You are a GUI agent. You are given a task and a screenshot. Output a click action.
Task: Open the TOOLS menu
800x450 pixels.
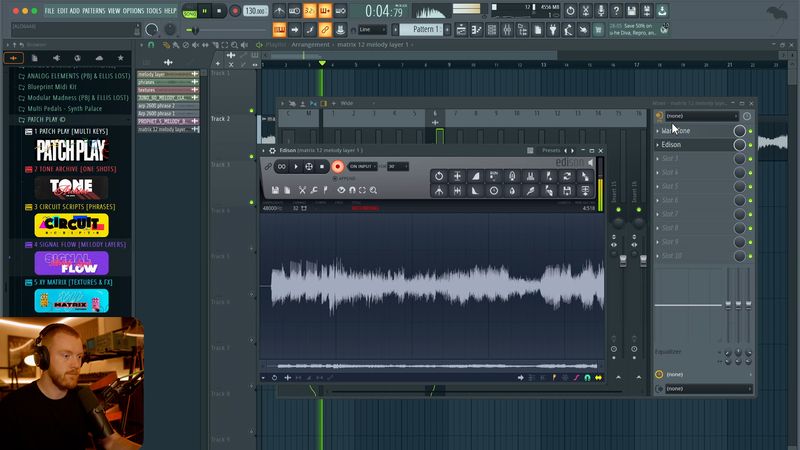pyautogui.click(x=154, y=11)
